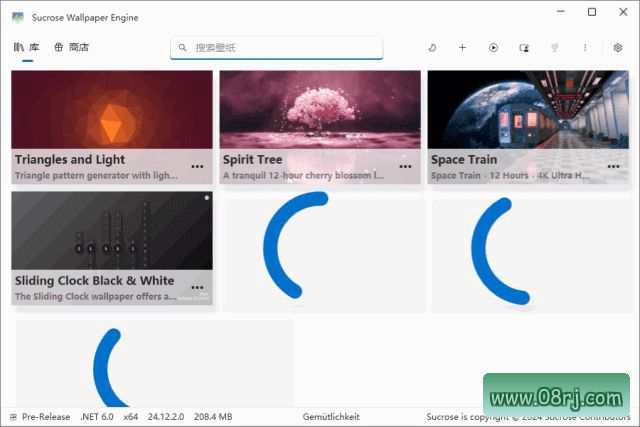Switch to the 库 (Library) tab
Image resolution: width=640 pixels, height=427 pixels.
pos(27,47)
